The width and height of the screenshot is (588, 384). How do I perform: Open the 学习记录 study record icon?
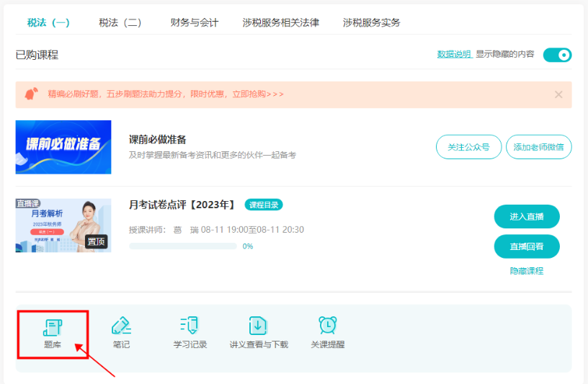click(190, 326)
